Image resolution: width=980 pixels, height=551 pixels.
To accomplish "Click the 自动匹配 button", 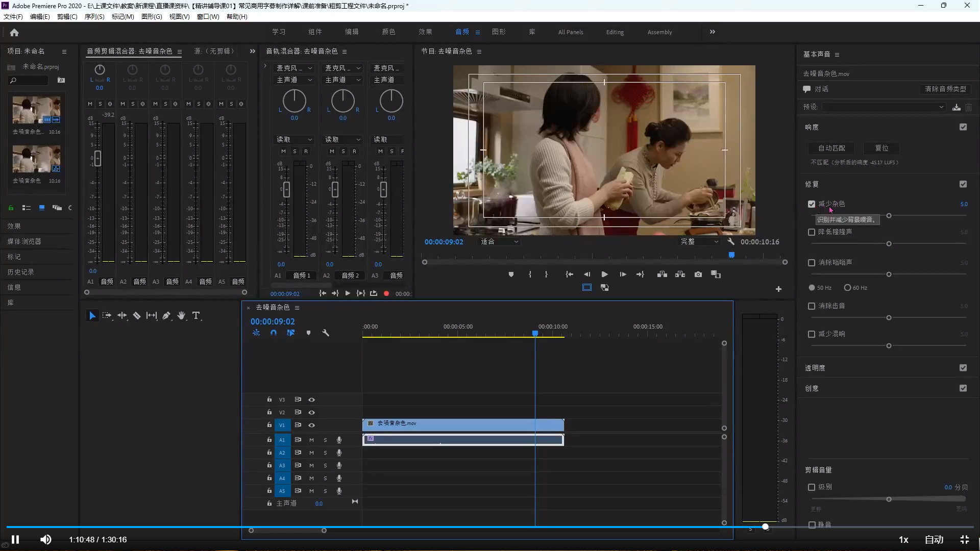I will coord(831,148).
